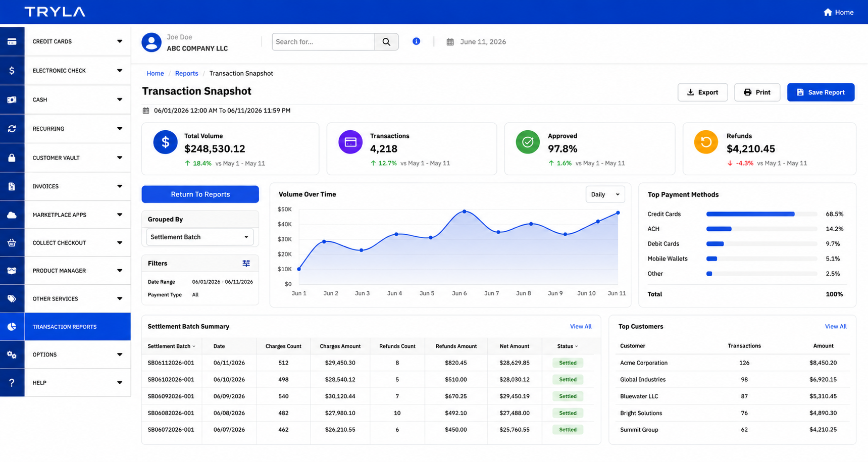Click the Recurring refresh arrows icon
868x462 pixels.
pyautogui.click(x=12, y=129)
